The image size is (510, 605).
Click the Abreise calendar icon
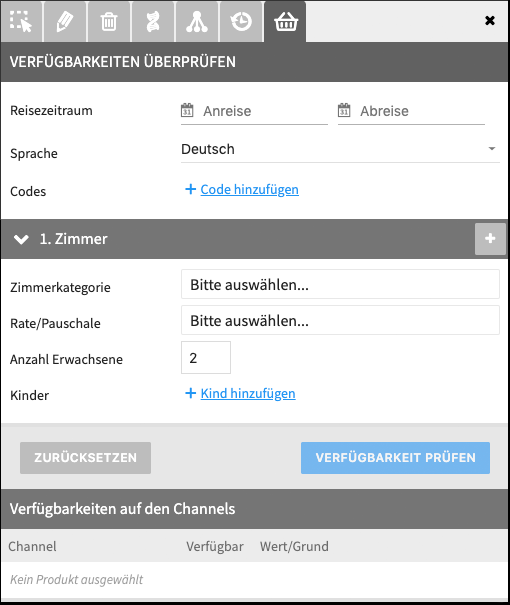tap(344, 110)
